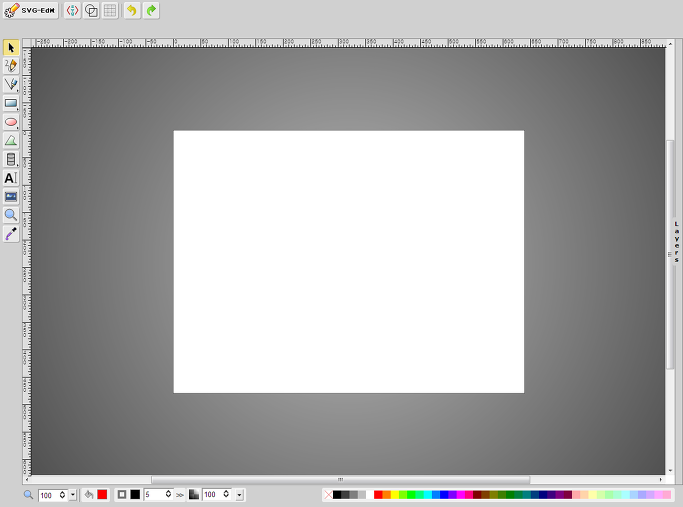Pick the dark maroon palette swatch
Viewport: 683px width, 507px height.
(477, 495)
